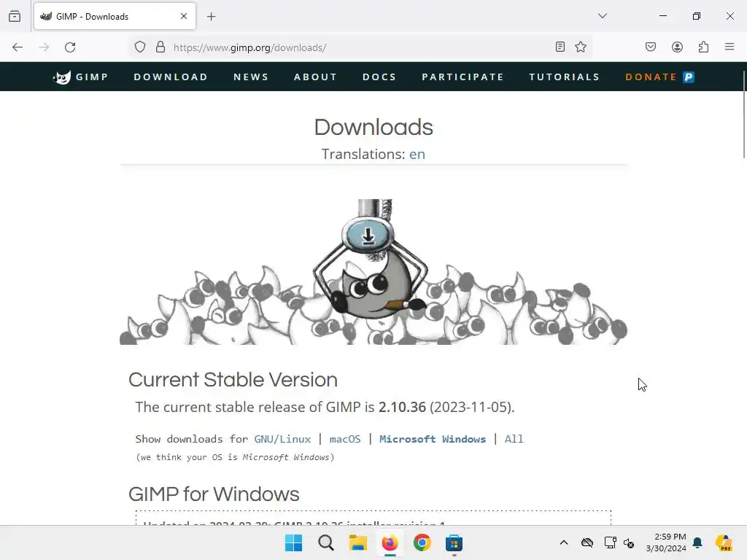The image size is (747, 560).
Task: Click the DONATE link with PayPal icon
Action: coord(659,77)
